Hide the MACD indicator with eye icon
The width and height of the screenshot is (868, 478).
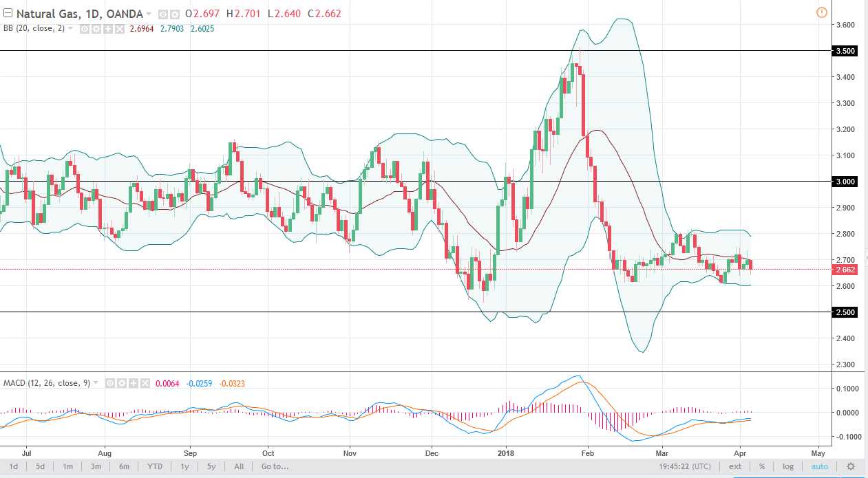(x=111, y=383)
